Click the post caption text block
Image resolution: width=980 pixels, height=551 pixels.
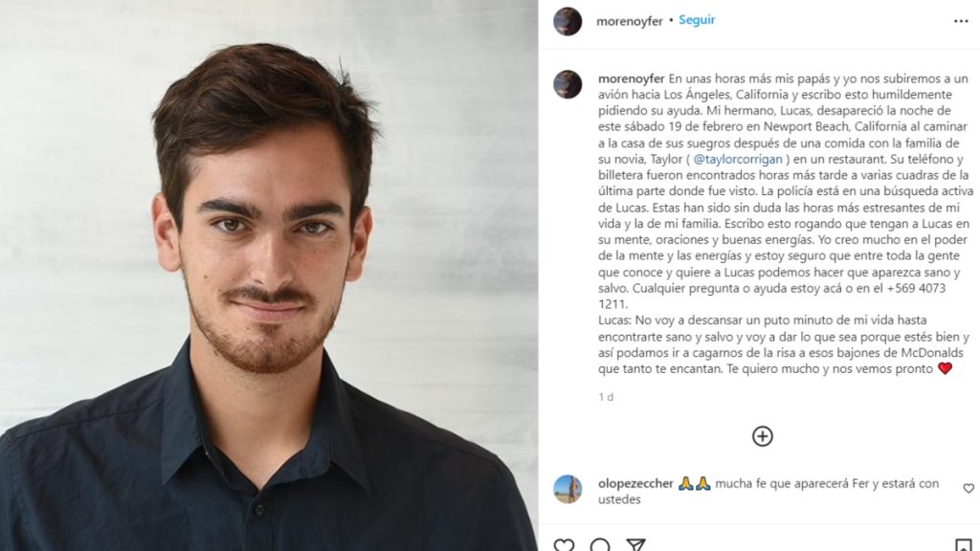(785, 224)
